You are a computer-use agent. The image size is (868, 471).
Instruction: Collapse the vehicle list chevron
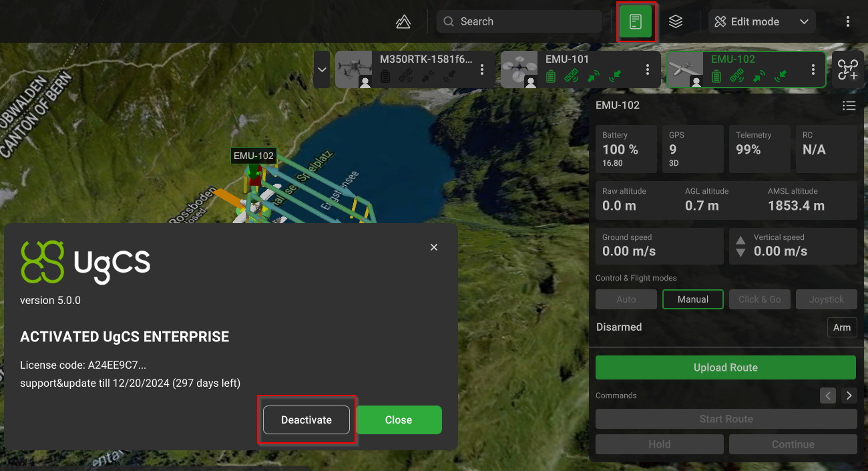pos(322,69)
